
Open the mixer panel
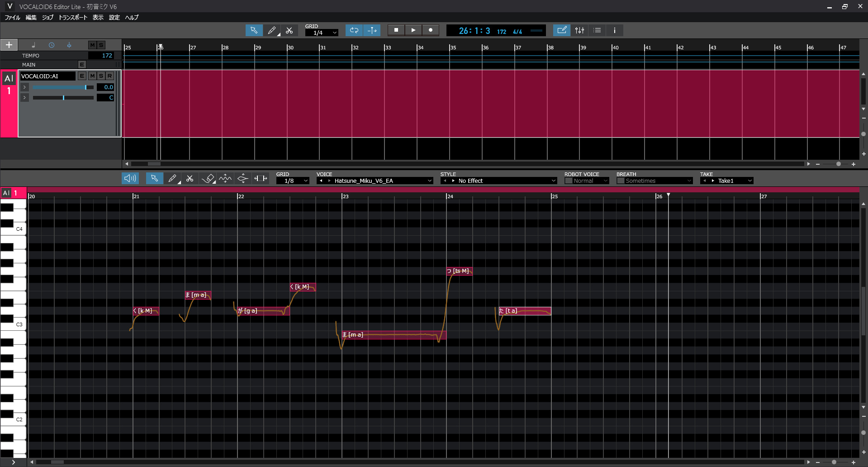coord(579,30)
